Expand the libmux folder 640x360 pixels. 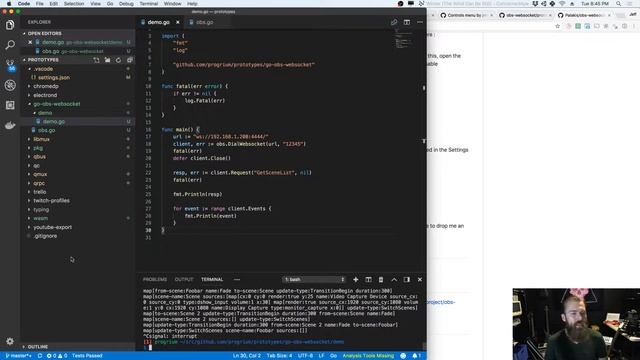(41, 139)
